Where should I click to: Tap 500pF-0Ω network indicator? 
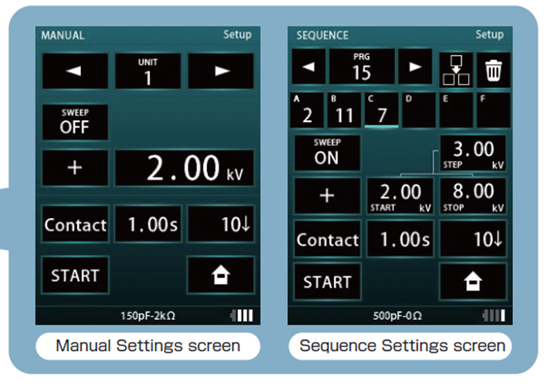[397, 316]
